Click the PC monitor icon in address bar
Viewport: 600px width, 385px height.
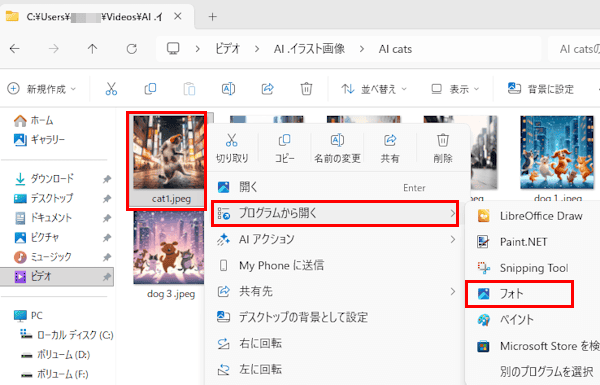point(173,49)
